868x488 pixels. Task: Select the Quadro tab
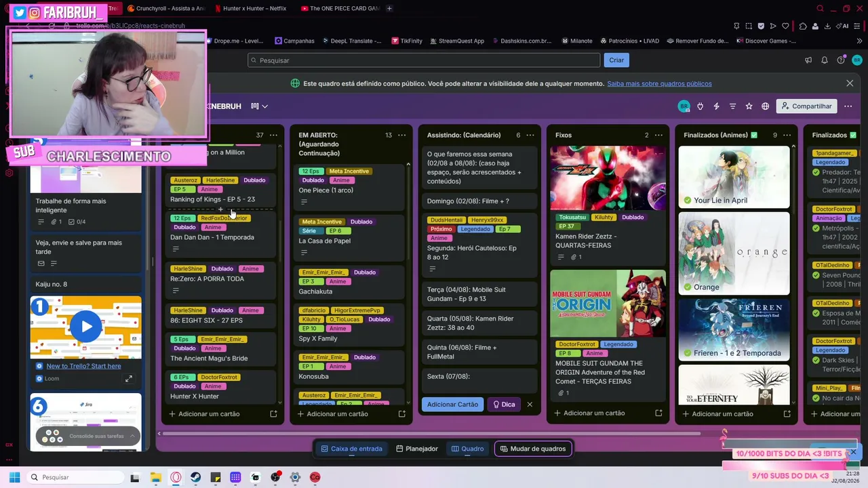coord(468,449)
